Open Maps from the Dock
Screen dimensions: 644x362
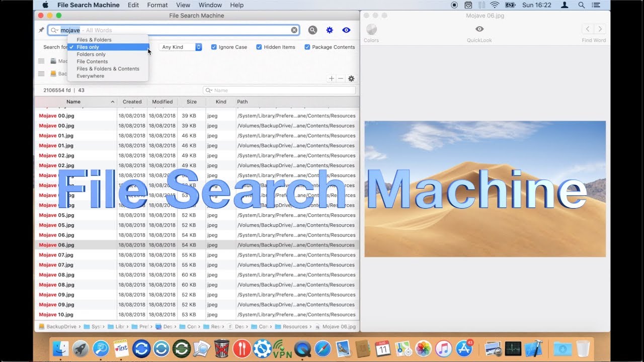(x=403, y=348)
